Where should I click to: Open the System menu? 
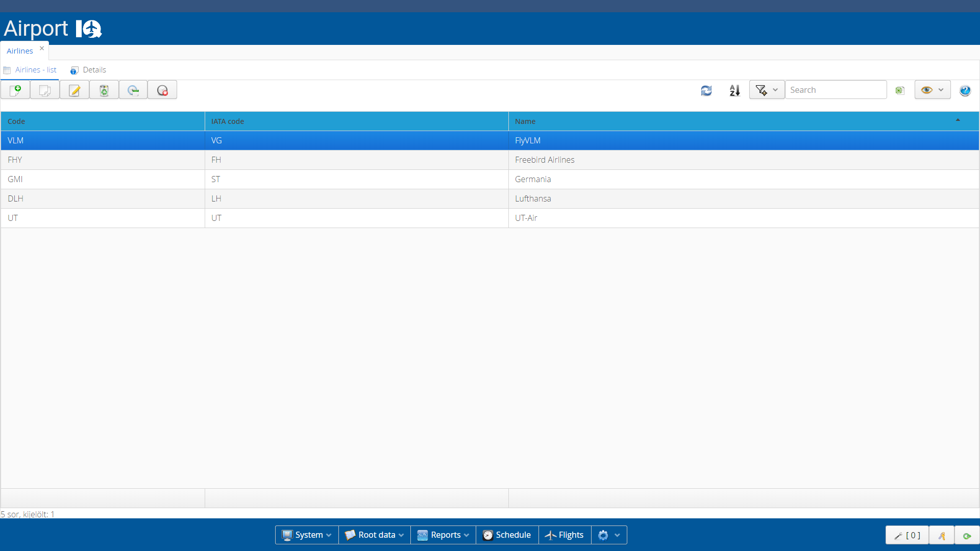307,535
